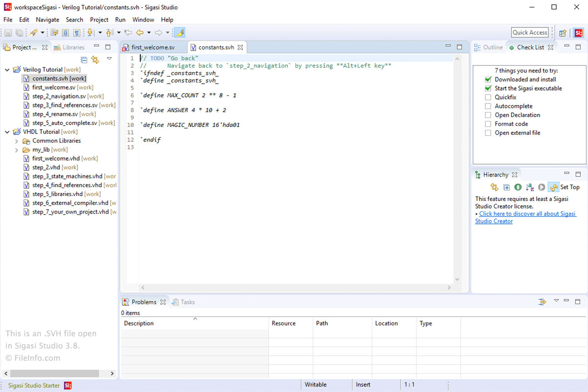This screenshot has width=588, height=392.
Task: Close the Check List view tab
Action: tap(550, 48)
